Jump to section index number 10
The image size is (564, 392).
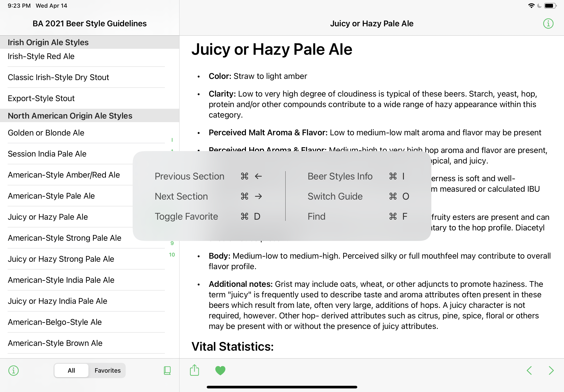click(172, 255)
